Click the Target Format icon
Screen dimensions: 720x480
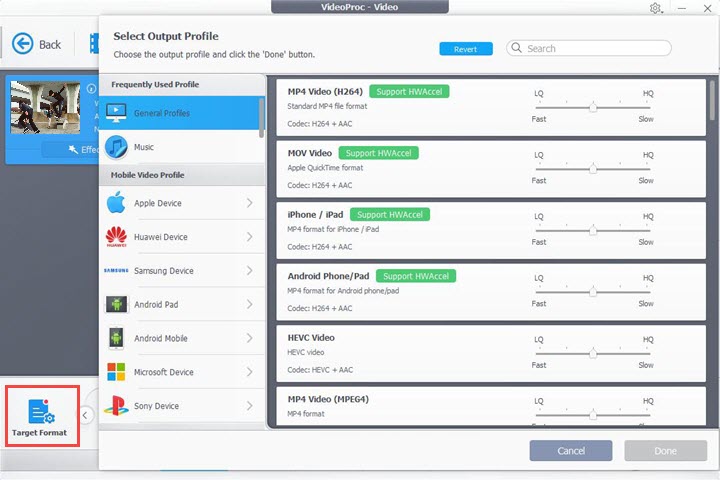click(41, 411)
